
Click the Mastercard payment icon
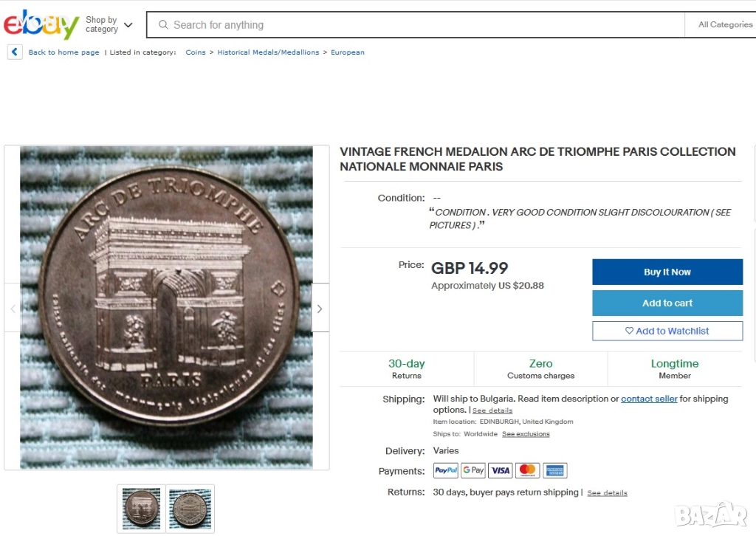pos(527,470)
